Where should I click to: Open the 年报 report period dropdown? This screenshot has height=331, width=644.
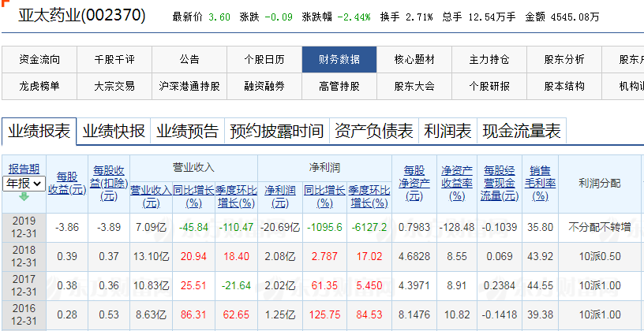[24, 183]
